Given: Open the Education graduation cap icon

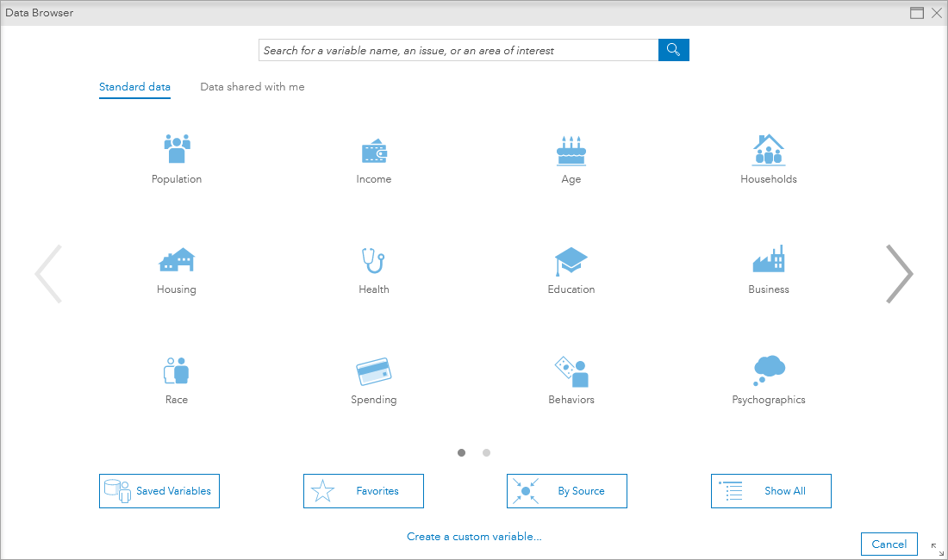Looking at the screenshot, I should [x=571, y=260].
